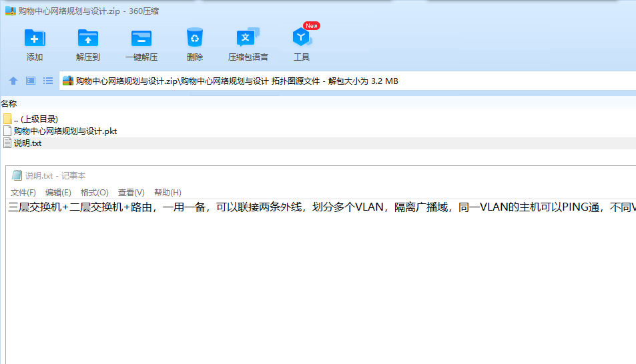The width and height of the screenshot is (636, 364).
Task: Click the .pkt file icon
Action: pyautogui.click(x=7, y=131)
